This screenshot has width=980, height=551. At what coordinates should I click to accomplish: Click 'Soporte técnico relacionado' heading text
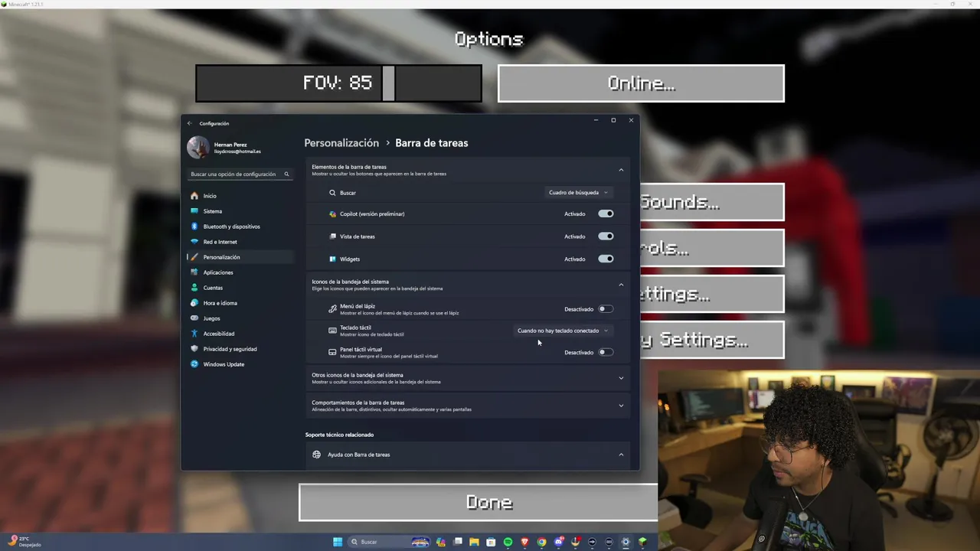pos(339,435)
